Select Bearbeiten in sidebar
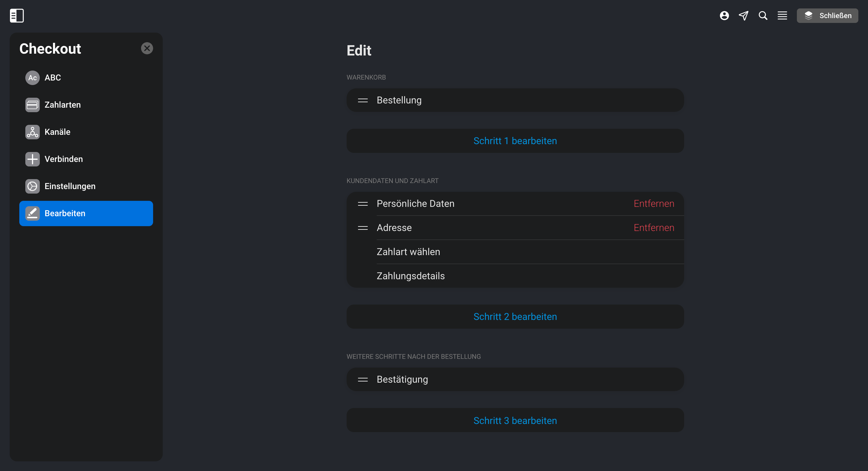This screenshot has width=868, height=471. click(86, 213)
